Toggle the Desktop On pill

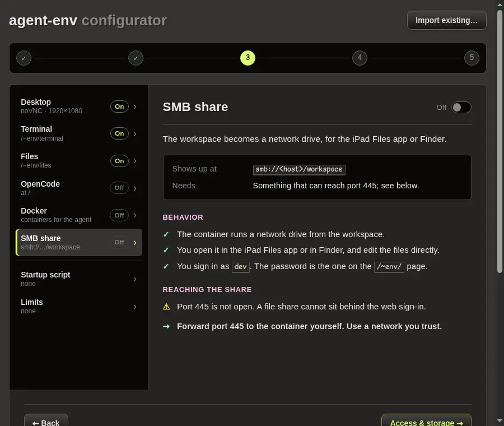119,106
